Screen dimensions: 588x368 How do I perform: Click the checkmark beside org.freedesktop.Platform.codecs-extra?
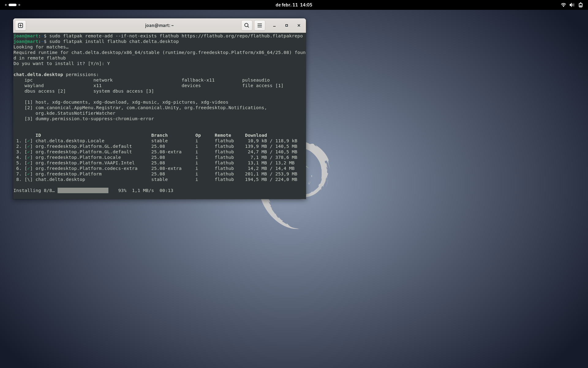point(29,168)
